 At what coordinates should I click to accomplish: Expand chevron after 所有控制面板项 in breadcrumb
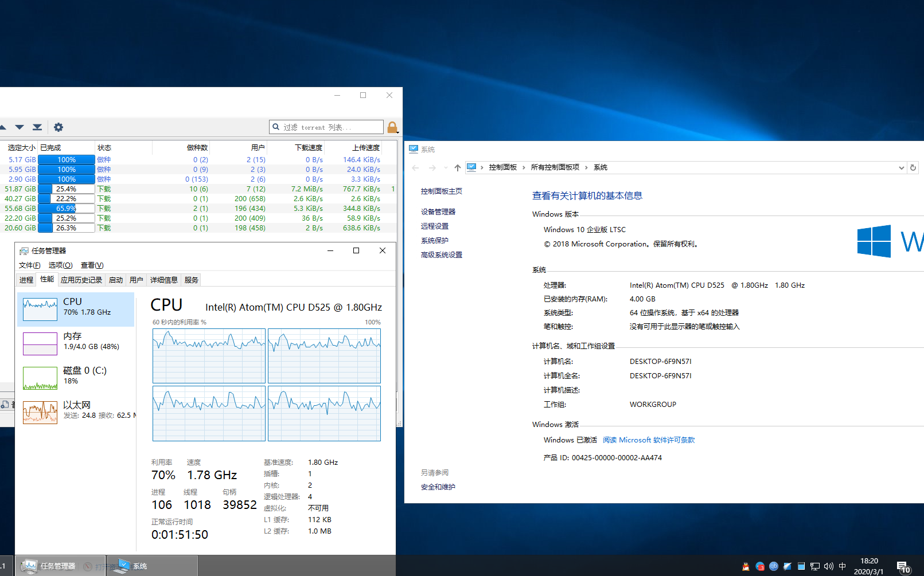point(586,167)
